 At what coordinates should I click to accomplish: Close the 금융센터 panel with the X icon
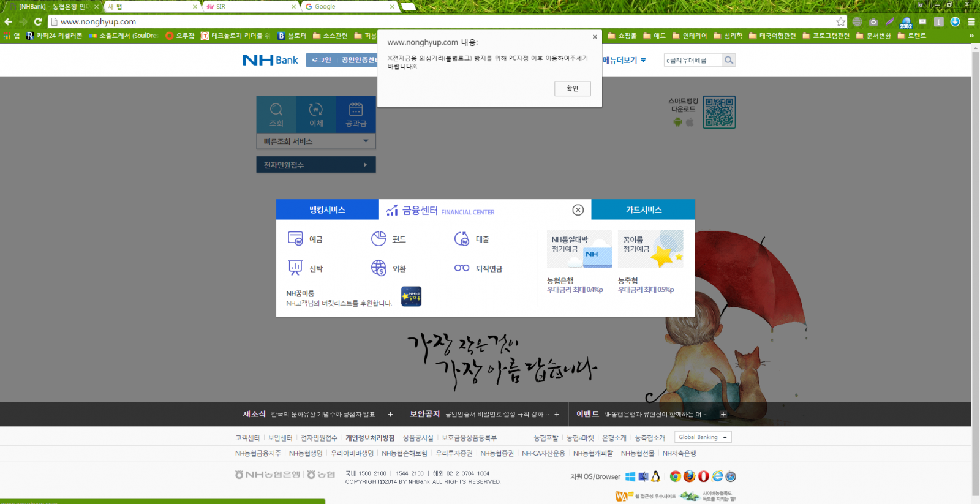coord(578,210)
